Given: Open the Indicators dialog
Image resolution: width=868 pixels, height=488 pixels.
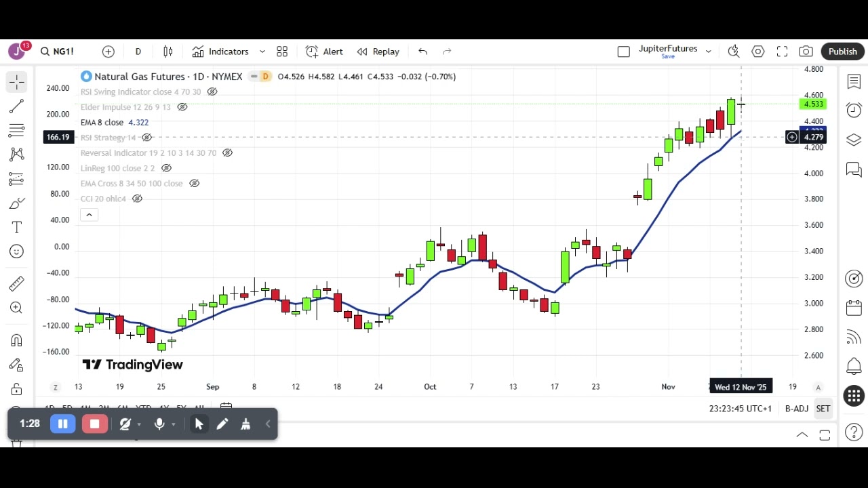Looking at the screenshot, I should (220, 52).
